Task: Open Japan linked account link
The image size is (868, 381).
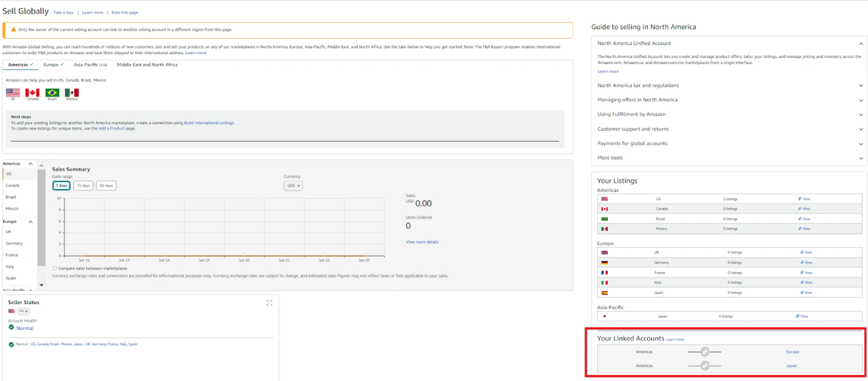Action: (792, 366)
